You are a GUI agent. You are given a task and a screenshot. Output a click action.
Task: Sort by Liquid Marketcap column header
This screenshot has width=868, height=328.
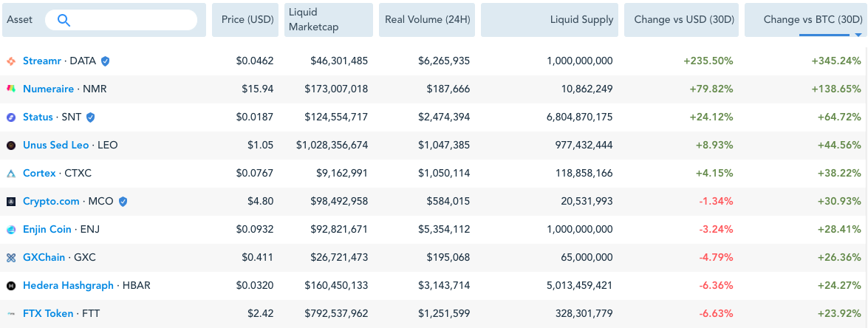[x=328, y=20]
